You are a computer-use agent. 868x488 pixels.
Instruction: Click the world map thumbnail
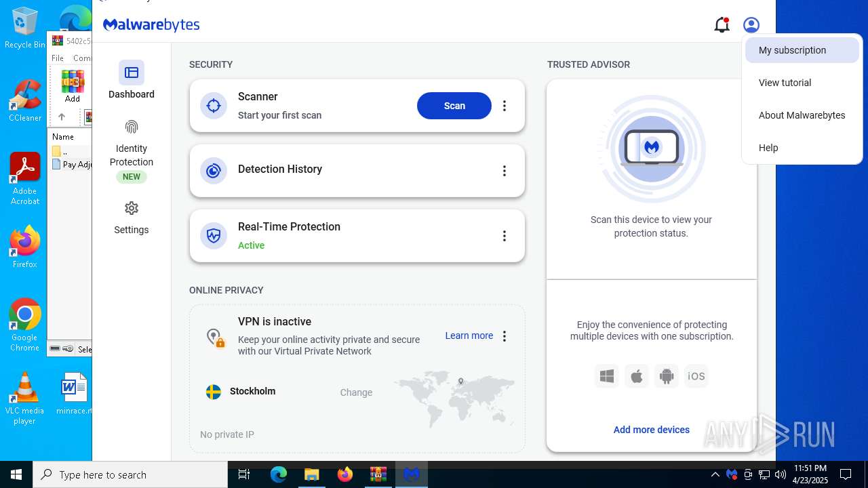[454, 399]
